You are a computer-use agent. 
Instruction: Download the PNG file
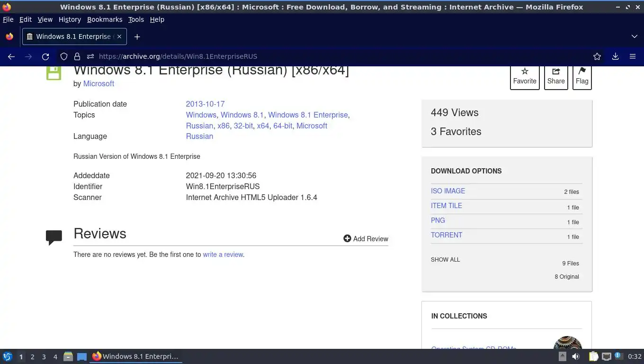438,220
